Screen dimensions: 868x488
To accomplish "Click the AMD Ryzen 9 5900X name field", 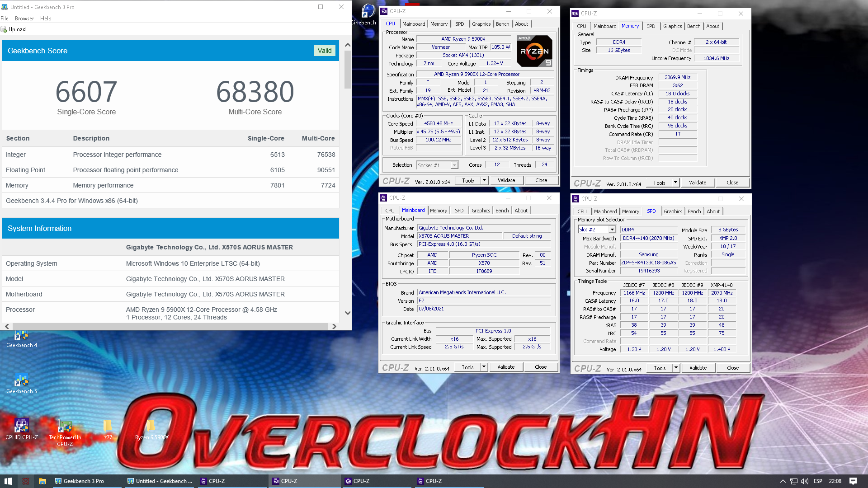I will [x=463, y=39].
